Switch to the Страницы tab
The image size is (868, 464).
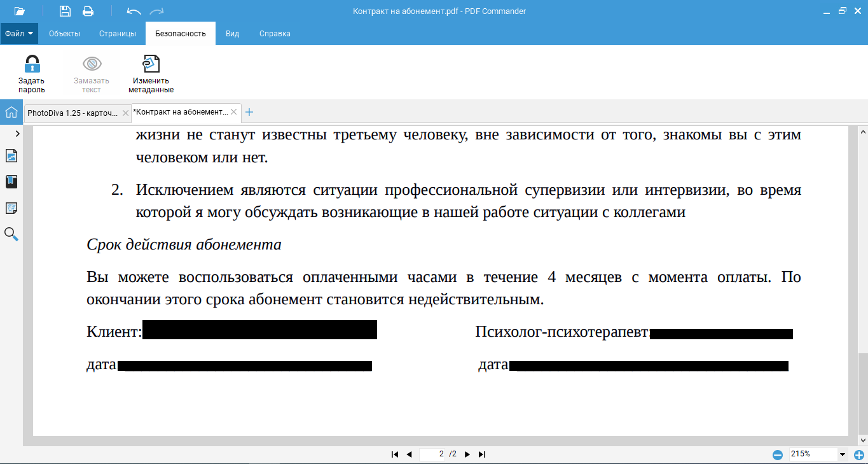(x=118, y=34)
